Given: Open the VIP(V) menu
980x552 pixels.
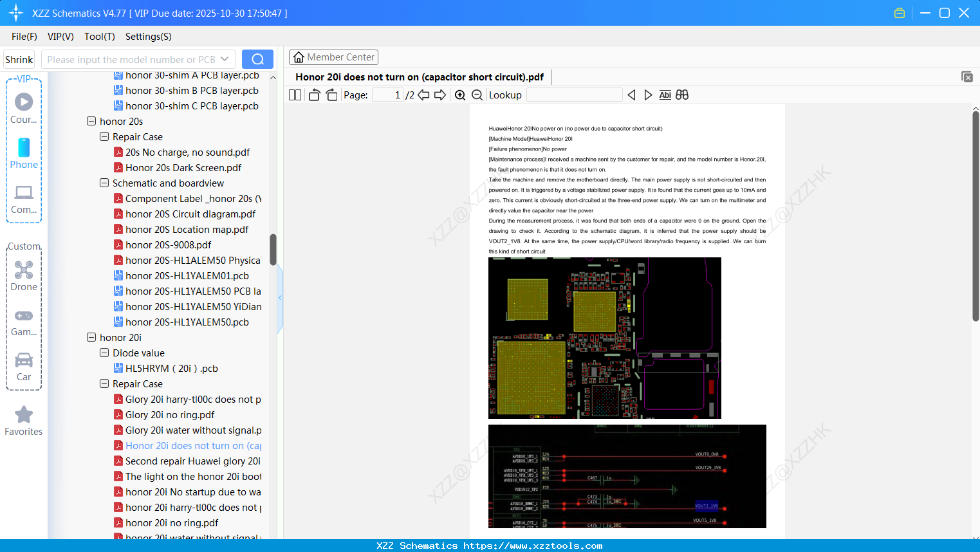Looking at the screenshot, I should [60, 37].
